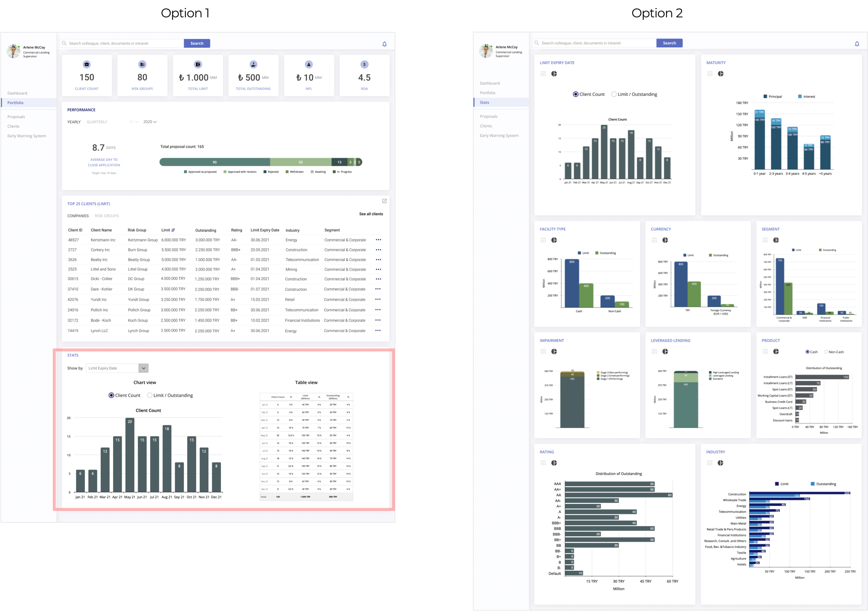Click the Outstanding column header
Image resolution: width=868 pixels, height=611 pixels.
pyautogui.click(x=206, y=230)
